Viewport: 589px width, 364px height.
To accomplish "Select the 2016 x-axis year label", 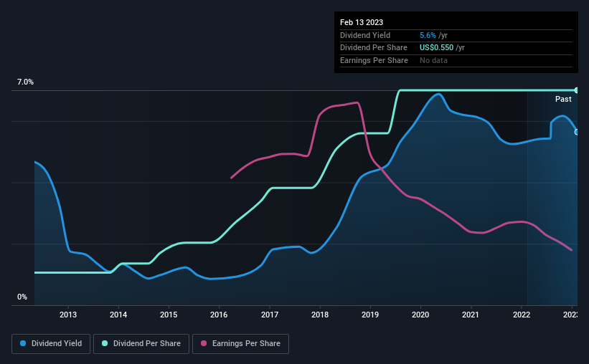I will 219,315.
